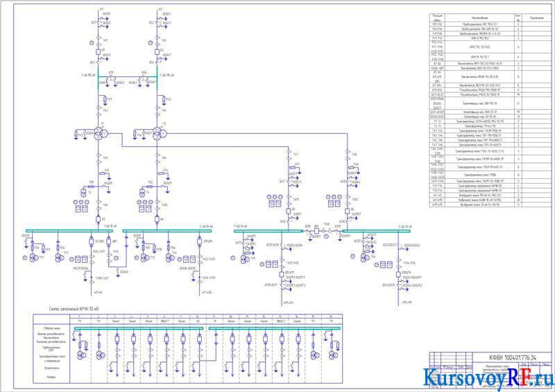Select the ammeter circle beside TA1
This screenshot has height=392, width=555.
(x=92, y=43)
